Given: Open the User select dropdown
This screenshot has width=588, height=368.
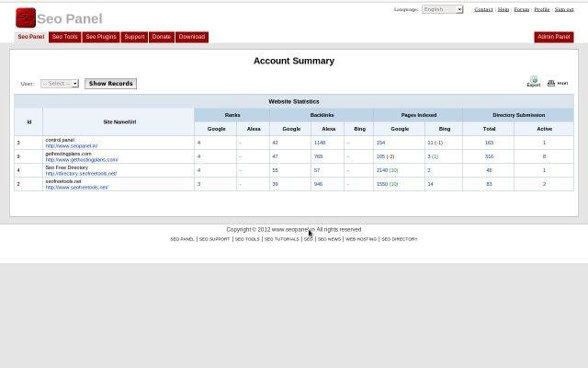Looking at the screenshot, I should point(60,84).
